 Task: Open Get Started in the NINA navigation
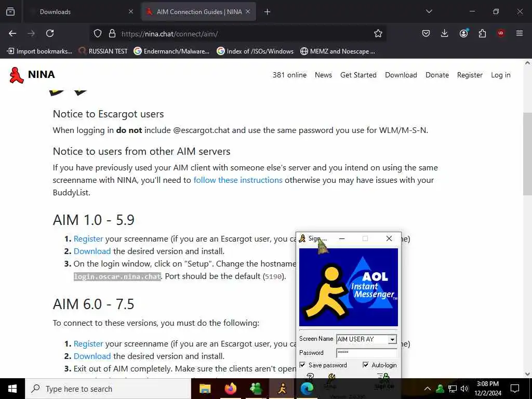coord(358,75)
